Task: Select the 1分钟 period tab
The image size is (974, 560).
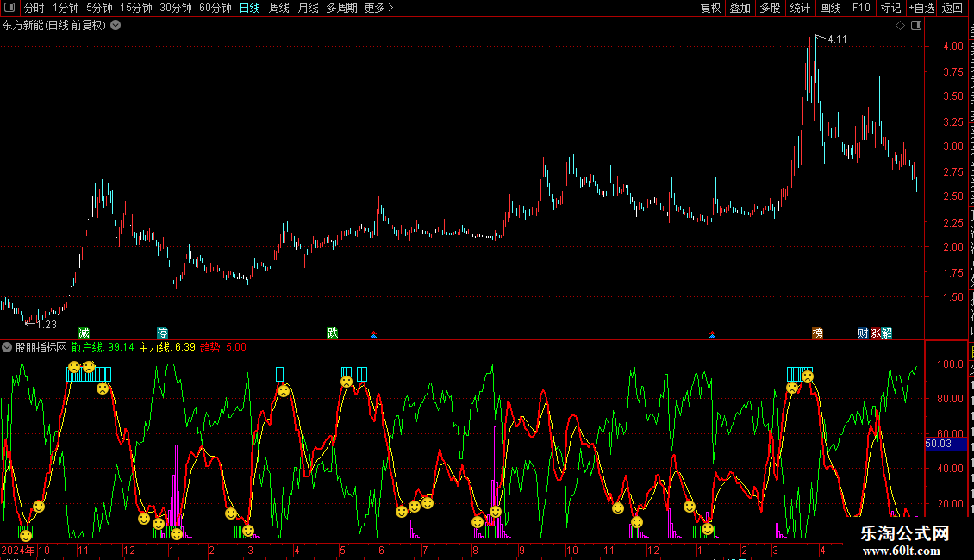Action: [66, 8]
